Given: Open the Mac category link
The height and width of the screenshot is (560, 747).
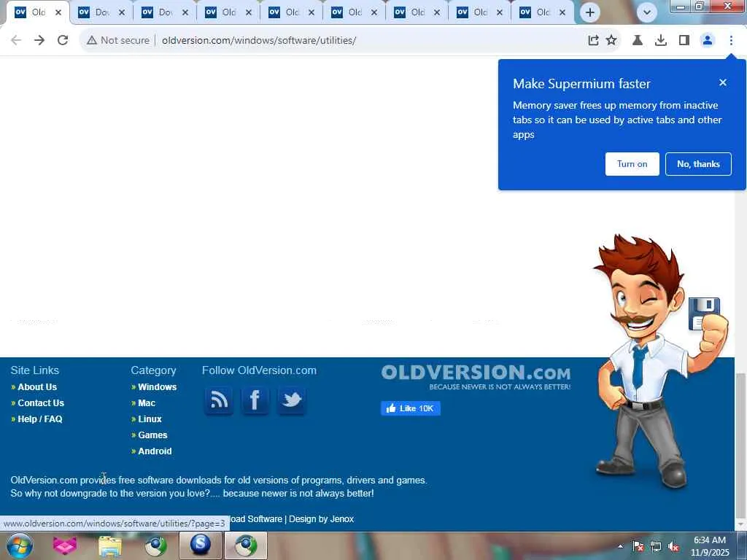Looking at the screenshot, I should click(x=147, y=403).
